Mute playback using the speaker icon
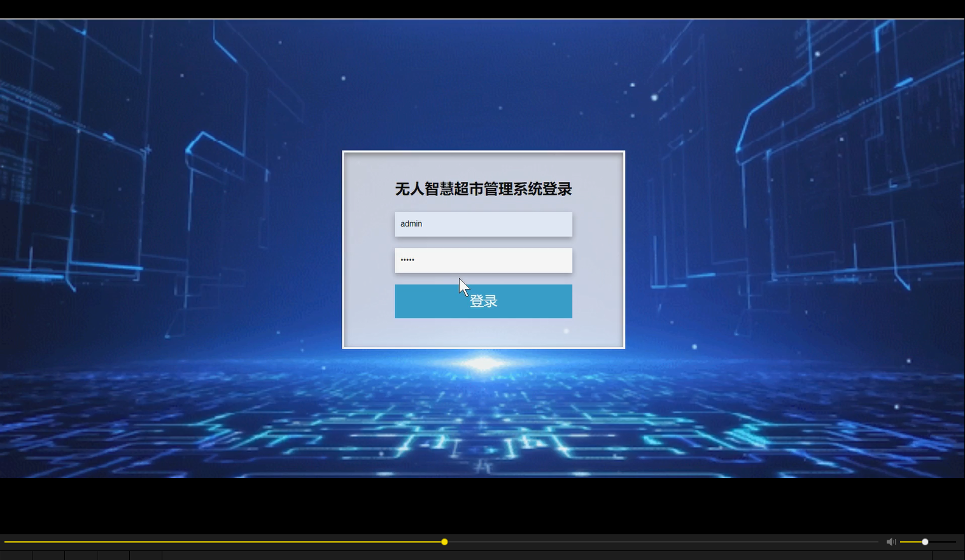This screenshot has height=560, width=965. coord(891,542)
